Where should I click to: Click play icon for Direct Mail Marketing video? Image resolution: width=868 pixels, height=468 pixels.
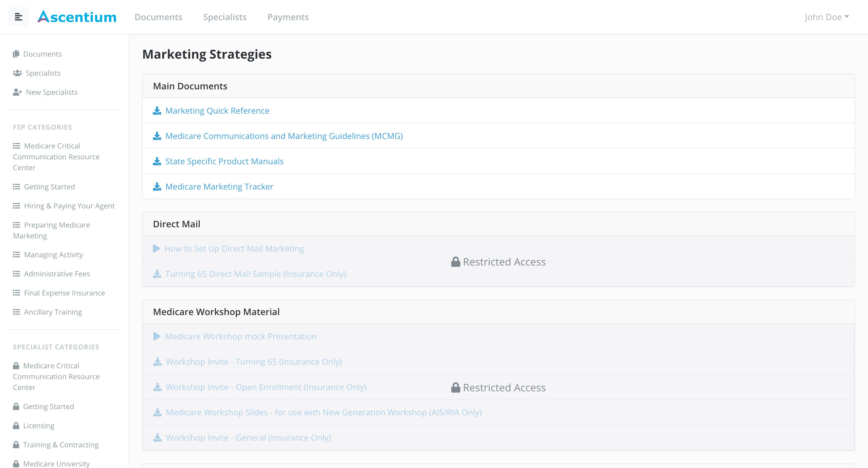pyautogui.click(x=156, y=249)
